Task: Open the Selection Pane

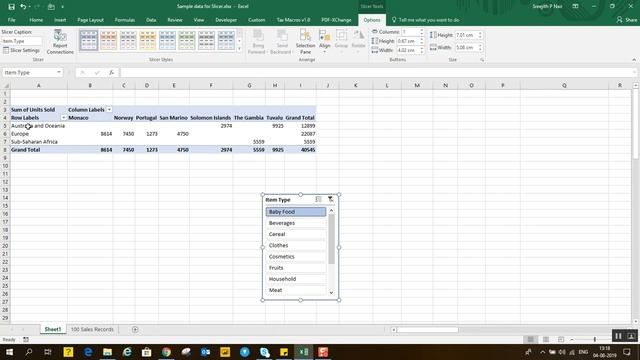Action: point(305,42)
